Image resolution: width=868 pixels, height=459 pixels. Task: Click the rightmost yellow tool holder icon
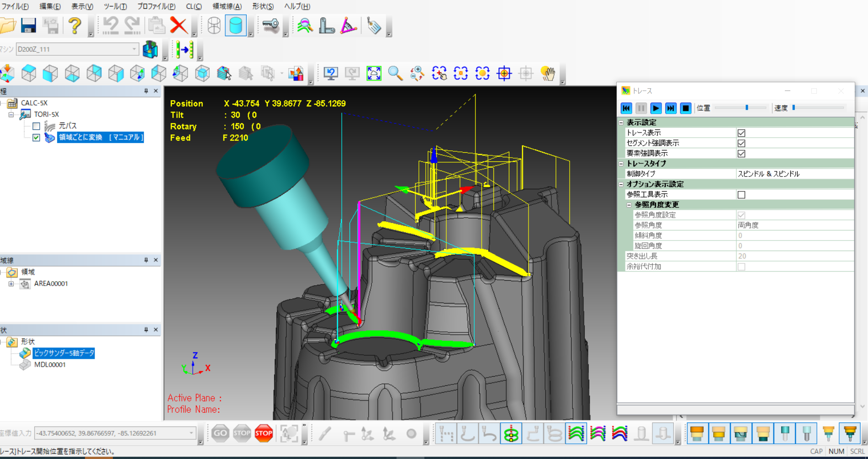click(850, 433)
